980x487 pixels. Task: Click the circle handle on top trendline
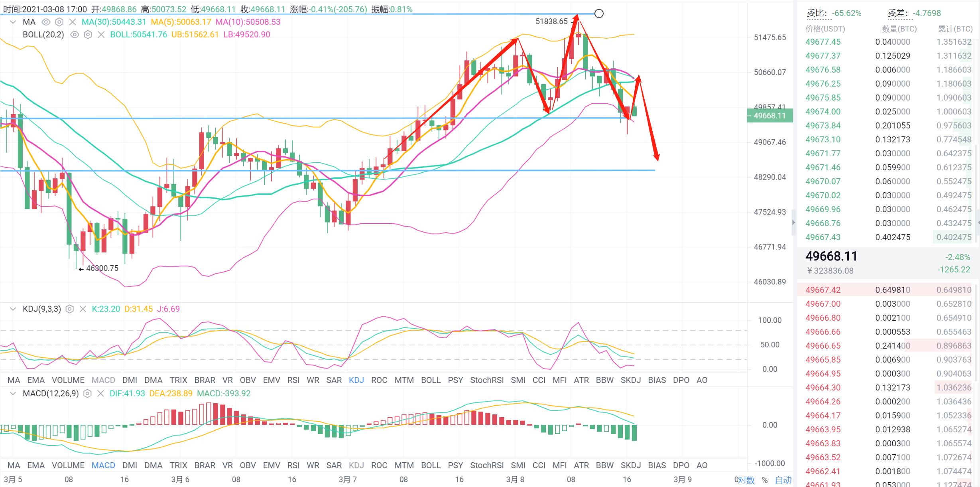point(599,14)
